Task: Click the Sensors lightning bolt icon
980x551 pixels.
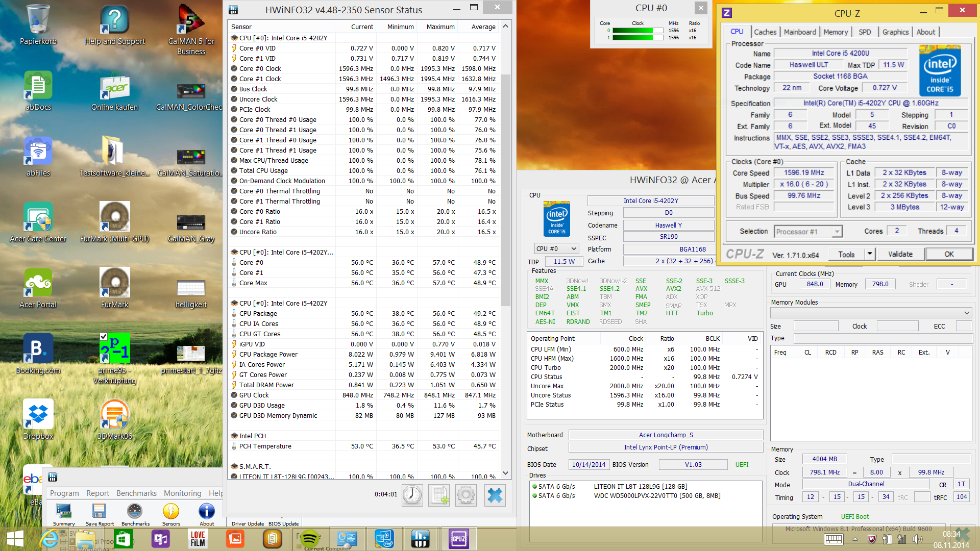Action: (x=171, y=511)
